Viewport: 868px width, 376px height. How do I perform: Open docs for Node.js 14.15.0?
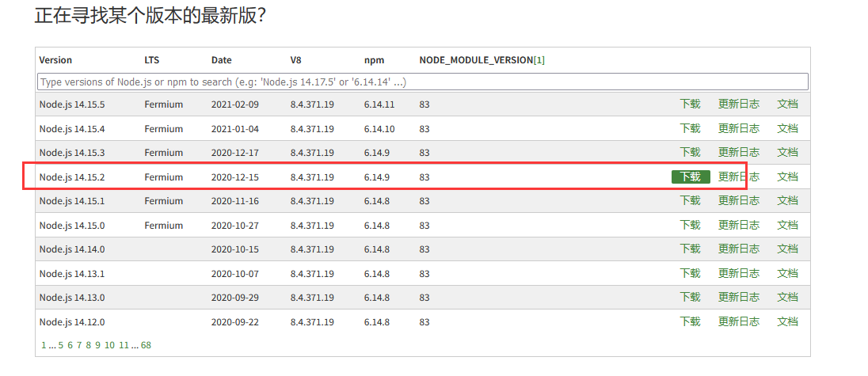[x=788, y=226]
